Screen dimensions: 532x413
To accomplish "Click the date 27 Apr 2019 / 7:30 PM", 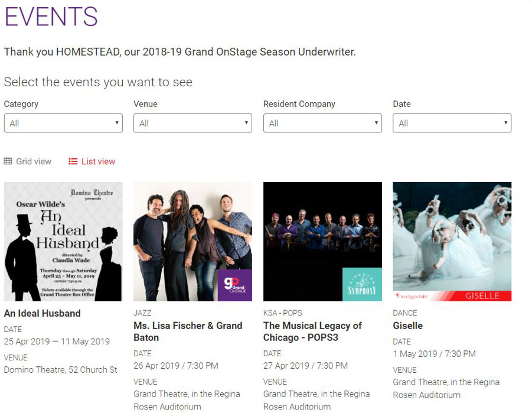I will tap(305, 366).
